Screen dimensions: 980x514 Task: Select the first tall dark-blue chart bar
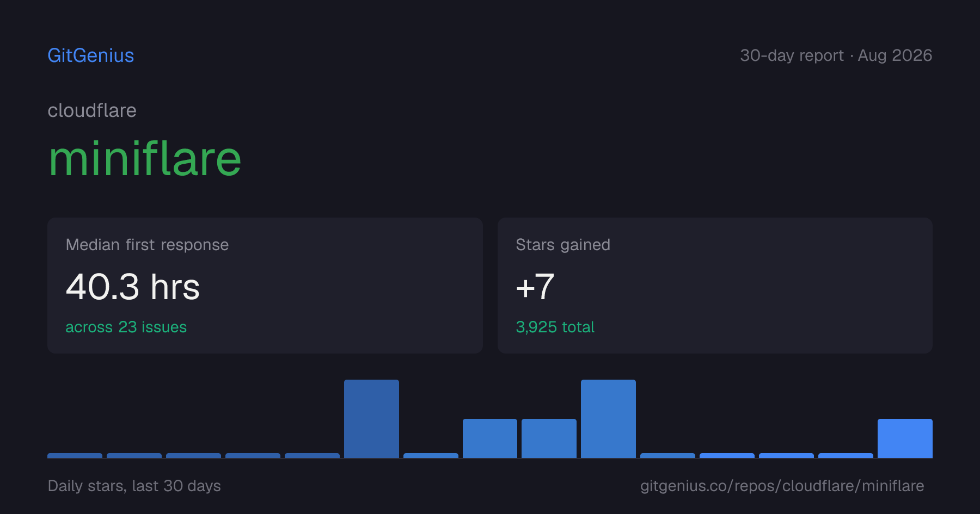pyautogui.click(x=371, y=419)
